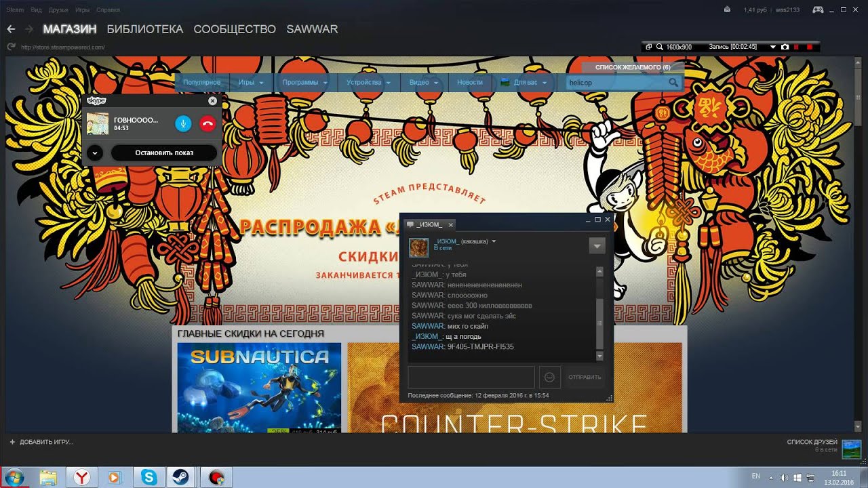Open the Справка menu

[x=108, y=10]
